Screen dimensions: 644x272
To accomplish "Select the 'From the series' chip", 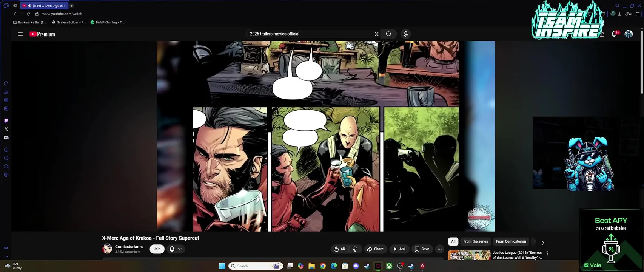I will 476,241.
